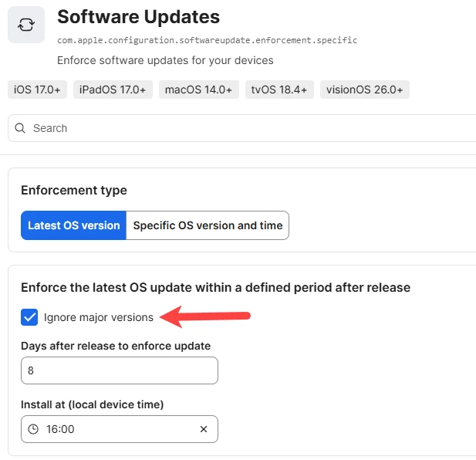
Task: Click the Software Updates sync icon
Action: [x=26, y=25]
